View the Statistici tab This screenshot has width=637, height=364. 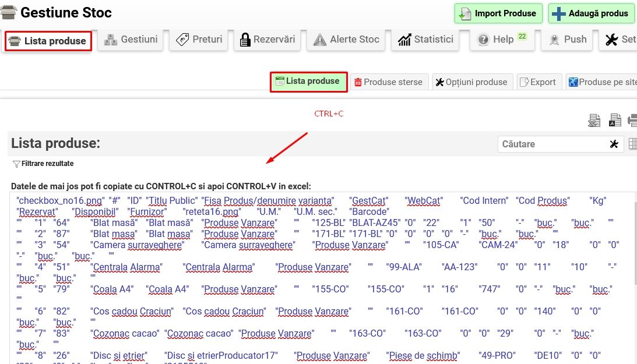[425, 40]
